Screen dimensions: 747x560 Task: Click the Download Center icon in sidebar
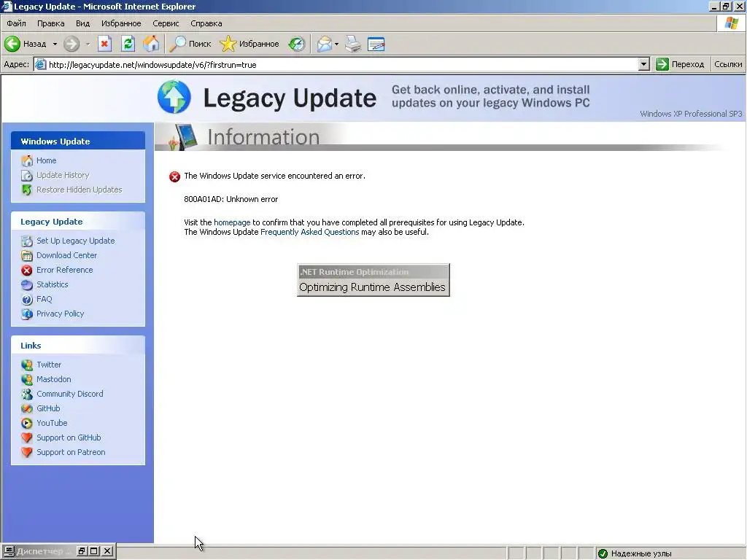pos(27,255)
